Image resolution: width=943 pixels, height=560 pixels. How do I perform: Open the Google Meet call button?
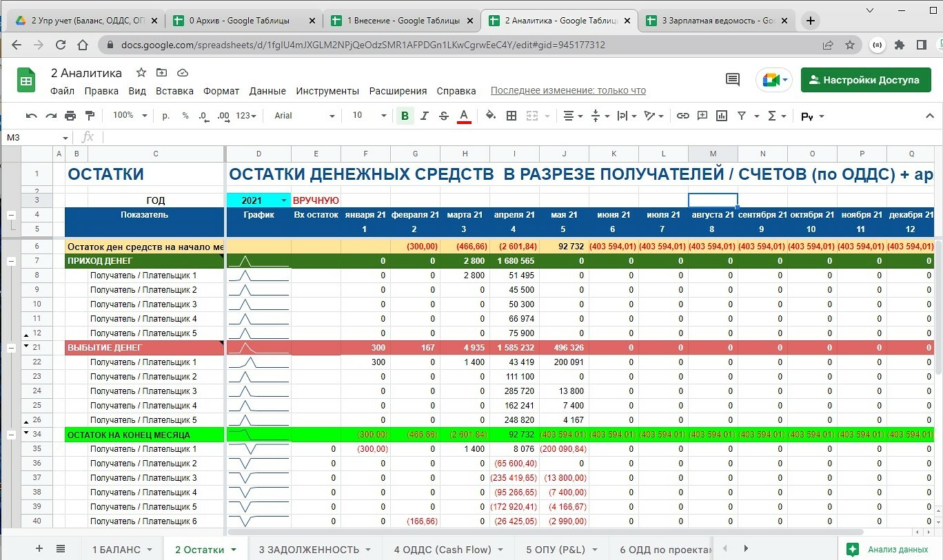click(775, 80)
